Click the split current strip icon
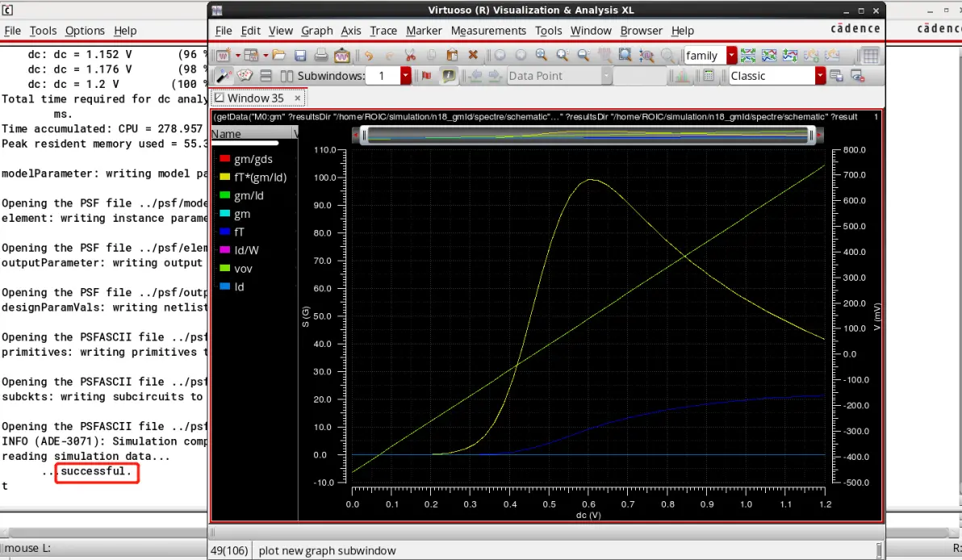This screenshot has width=962, height=560. 789,55
